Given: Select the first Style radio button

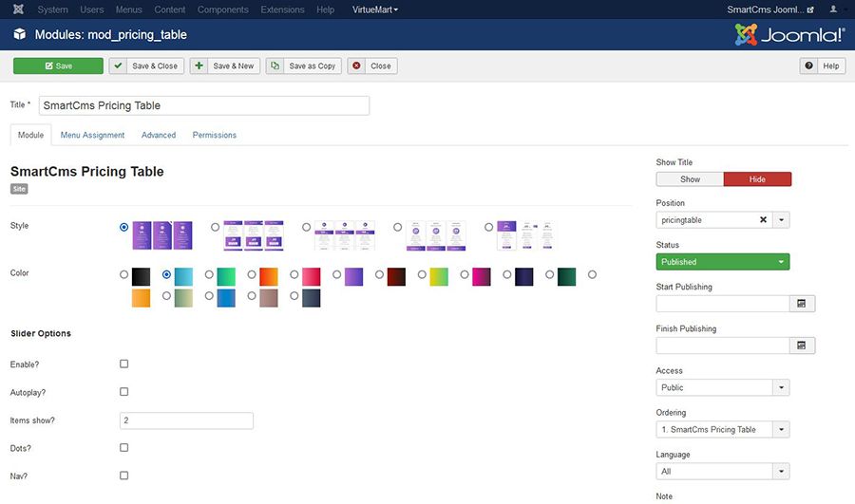Looking at the screenshot, I should 124,227.
